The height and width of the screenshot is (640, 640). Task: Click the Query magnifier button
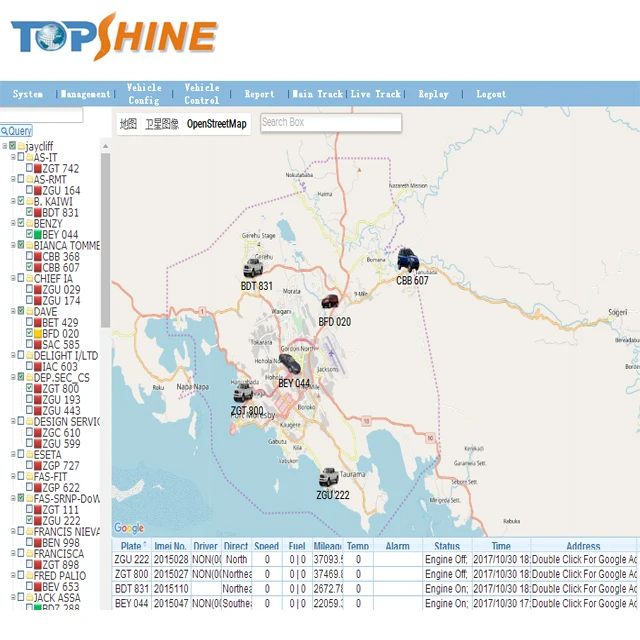coord(16,131)
